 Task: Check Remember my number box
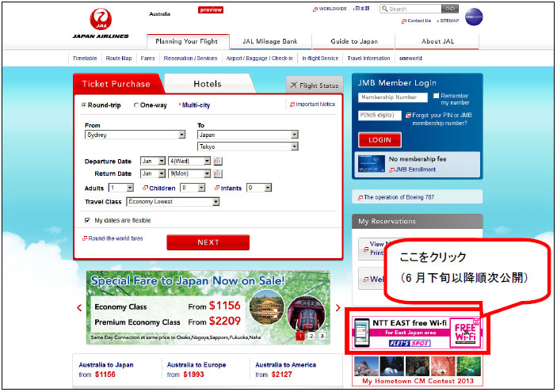436,96
